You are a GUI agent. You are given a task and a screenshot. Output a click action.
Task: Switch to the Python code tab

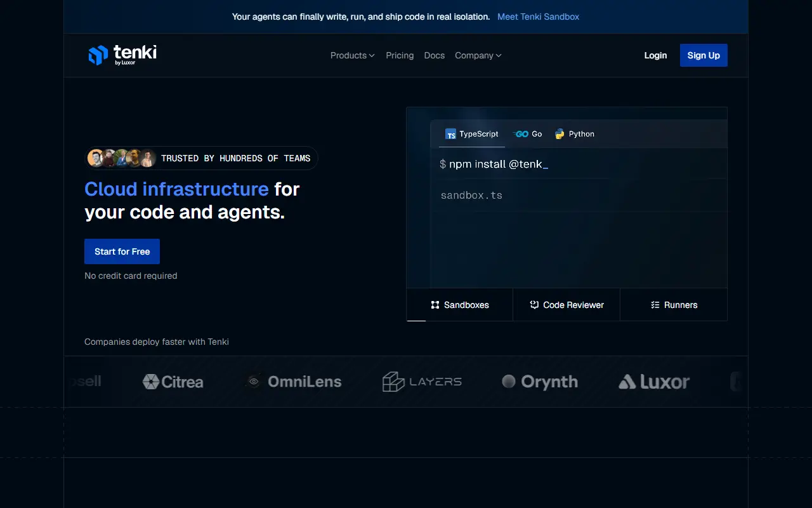[x=575, y=134]
